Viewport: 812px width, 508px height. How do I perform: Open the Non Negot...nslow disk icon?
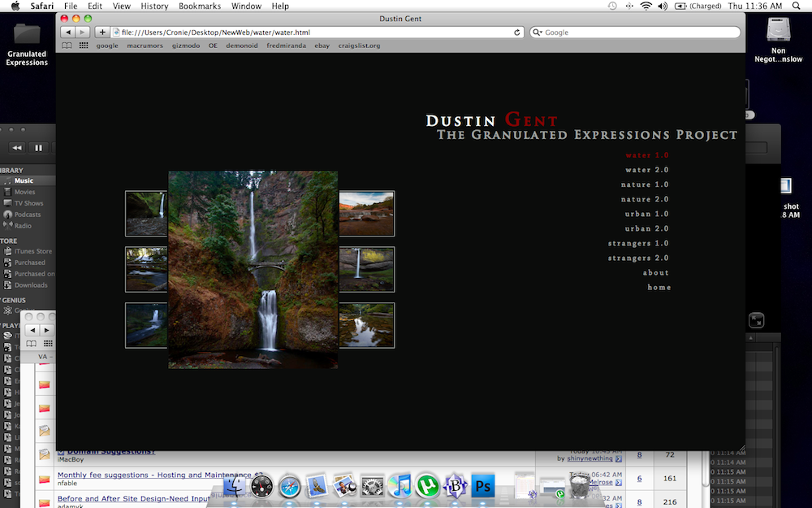point(779,39)
